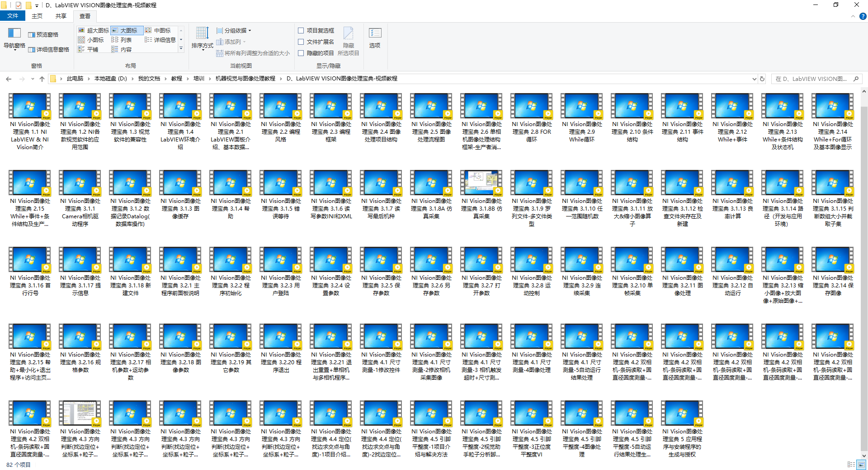The width and height of the screenshot is (868, 470).
Task: Open the 排序方式 sort by menu
Action: click(x=202, y=39)
